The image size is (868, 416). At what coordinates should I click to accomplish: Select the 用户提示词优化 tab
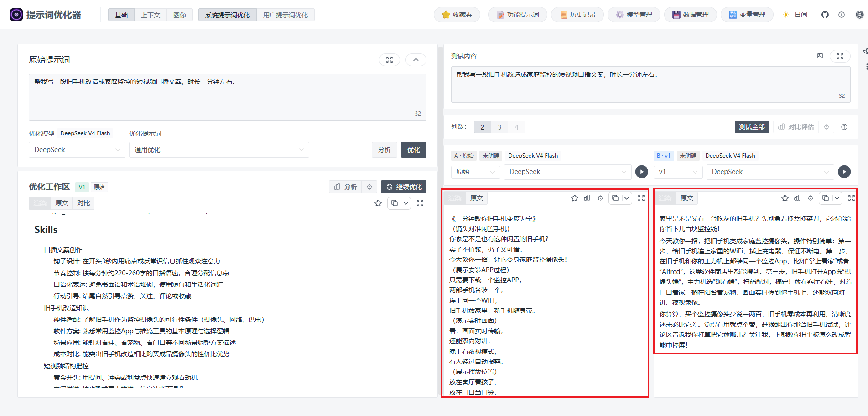[x=286, y=15]
